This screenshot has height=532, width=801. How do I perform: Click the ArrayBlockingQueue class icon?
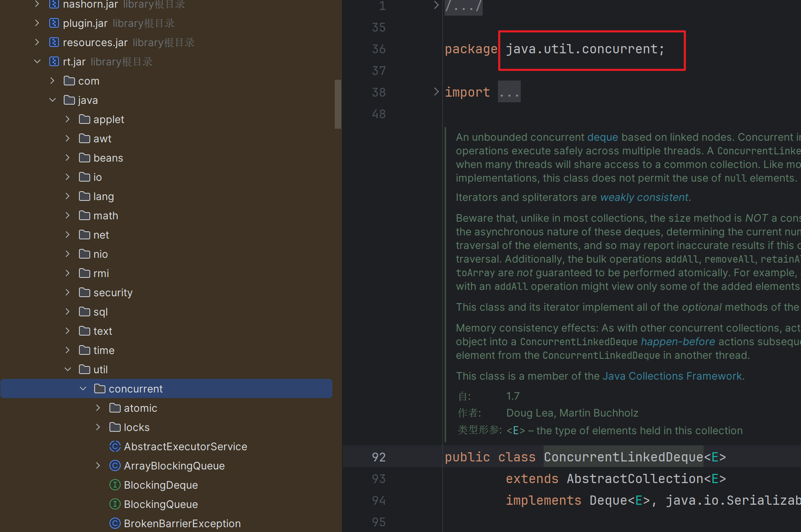[115, 466]
